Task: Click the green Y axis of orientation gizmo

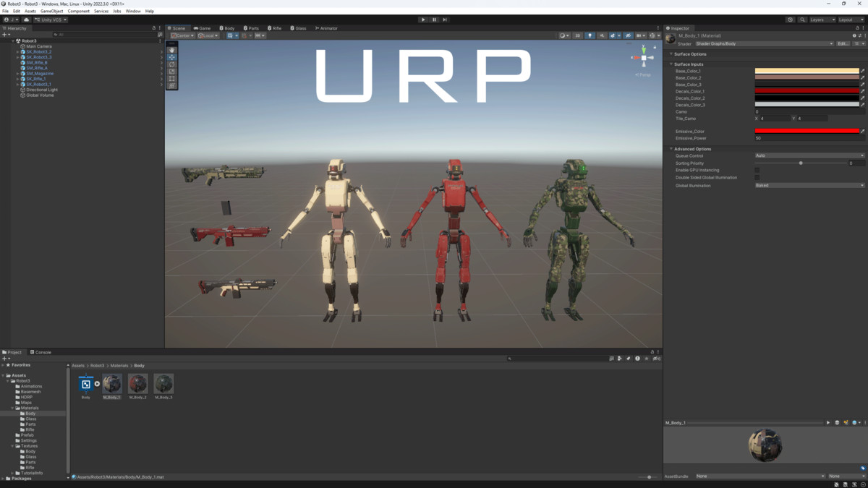Action: coord(643,49)
